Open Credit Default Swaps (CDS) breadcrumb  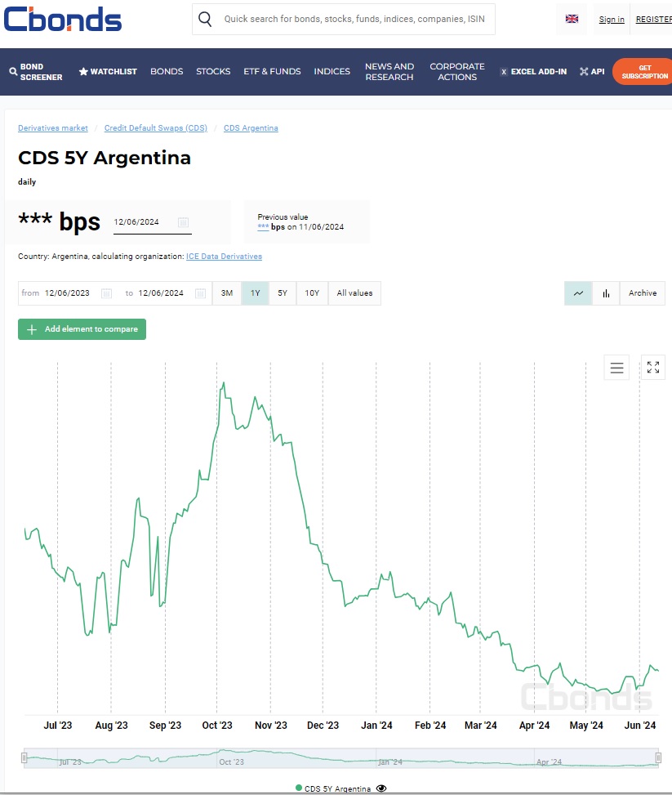click(x=156, y=128)
